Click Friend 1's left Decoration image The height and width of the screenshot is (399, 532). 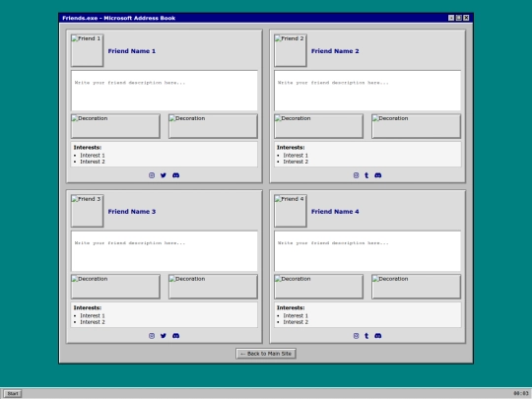[115, 126]
